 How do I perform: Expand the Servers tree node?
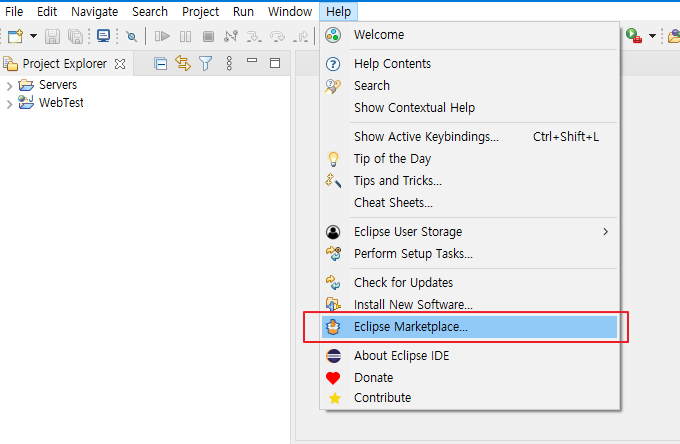tap(9, 86)
